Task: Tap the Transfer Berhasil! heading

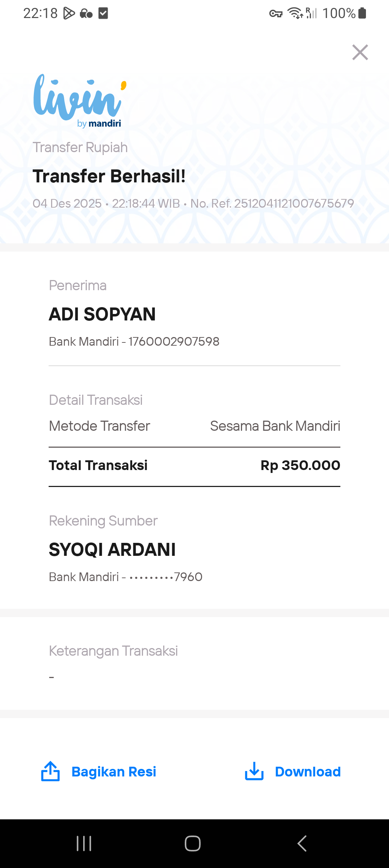Action: point(109,176)
